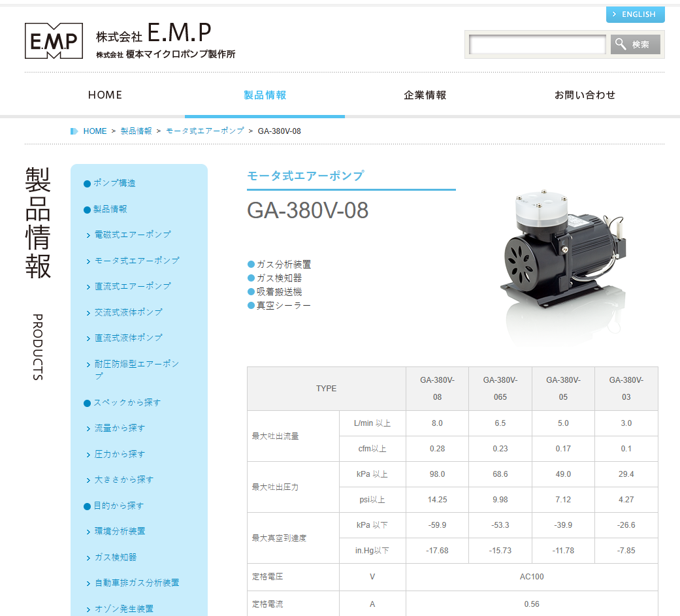Click the 検索 search button
This screenshot has height=616, width=680.
tap(634, 44)
